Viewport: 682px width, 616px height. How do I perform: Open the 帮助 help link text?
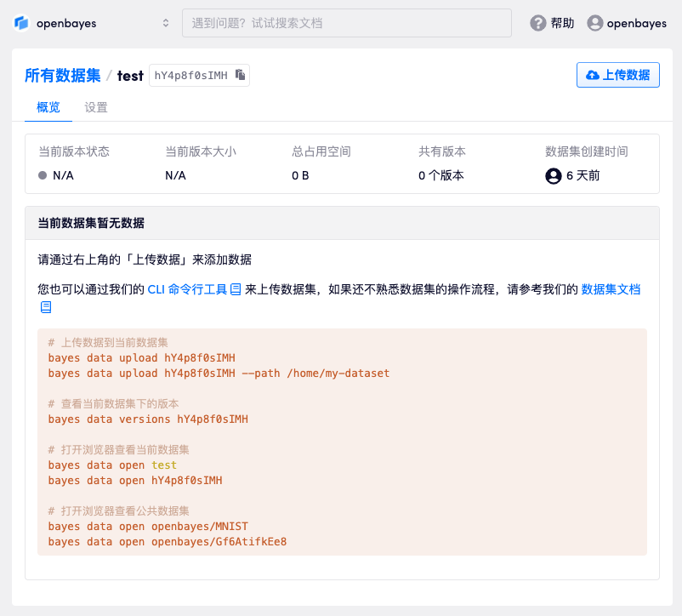pyautogui.click(x=562, y=23)
